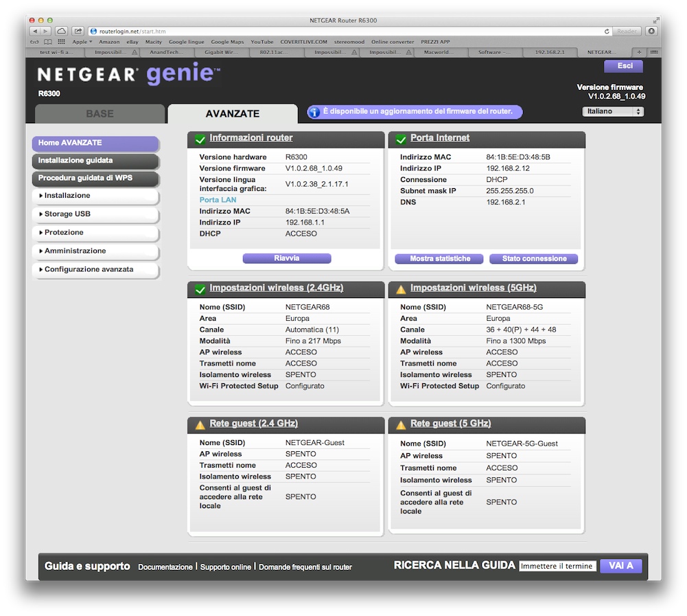Screen dimensions: 687x616
Task: Open the 'Software -...' browser tab
Action: pyautogui.click(x=495, y=52)
